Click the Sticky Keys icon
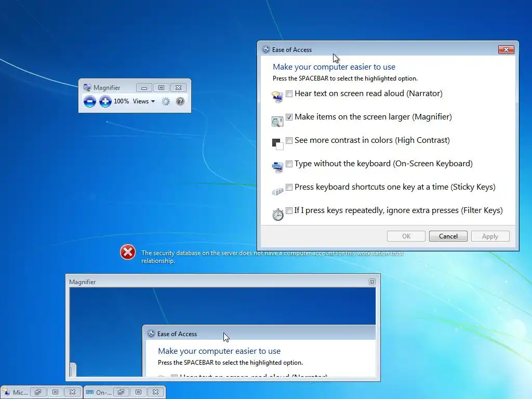The width and height of the screenshot is (532, 399). [x=277, y=192]
